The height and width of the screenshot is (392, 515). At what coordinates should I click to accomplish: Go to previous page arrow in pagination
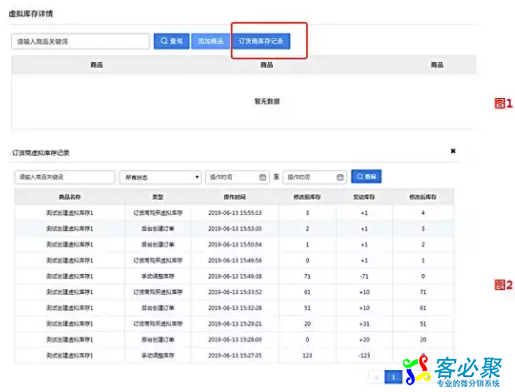(377, 377)
